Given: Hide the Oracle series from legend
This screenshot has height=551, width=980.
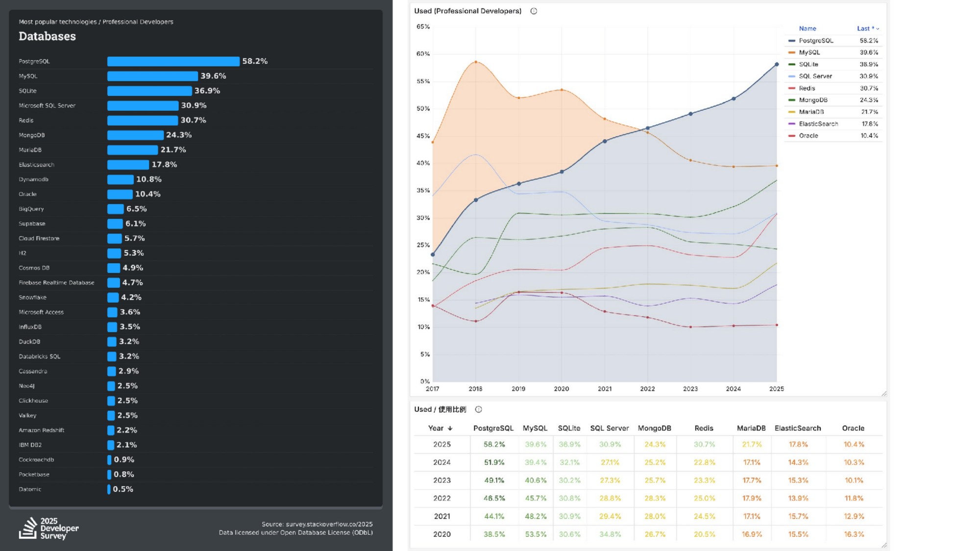Looking at the screenshot, I should click(808, 136).
